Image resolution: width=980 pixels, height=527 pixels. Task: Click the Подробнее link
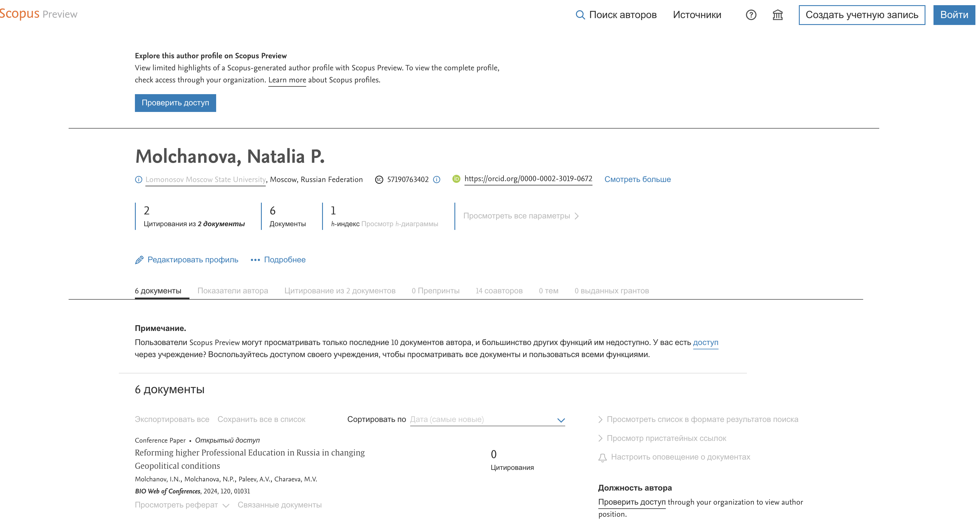(x=284, y=260)
